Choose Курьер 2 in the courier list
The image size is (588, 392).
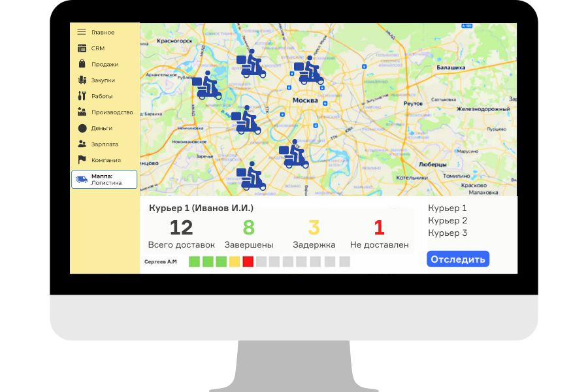(448, 221)
